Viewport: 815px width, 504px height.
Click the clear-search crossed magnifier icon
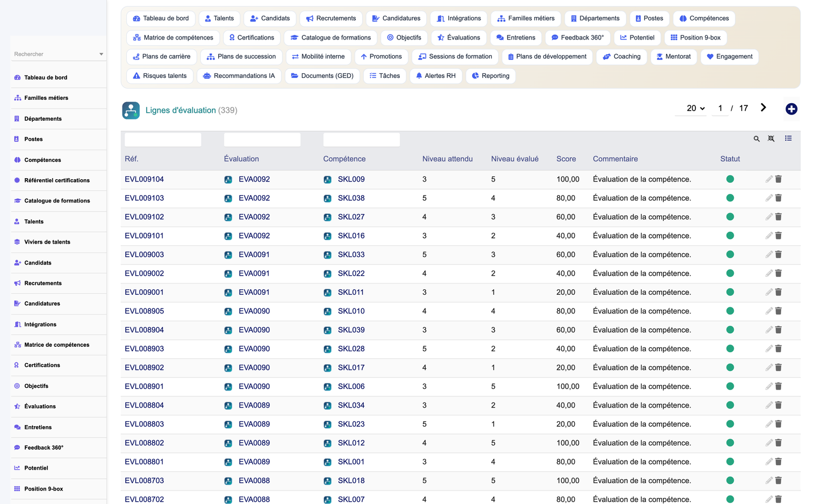pyautogui.click(x=771, y=139)
